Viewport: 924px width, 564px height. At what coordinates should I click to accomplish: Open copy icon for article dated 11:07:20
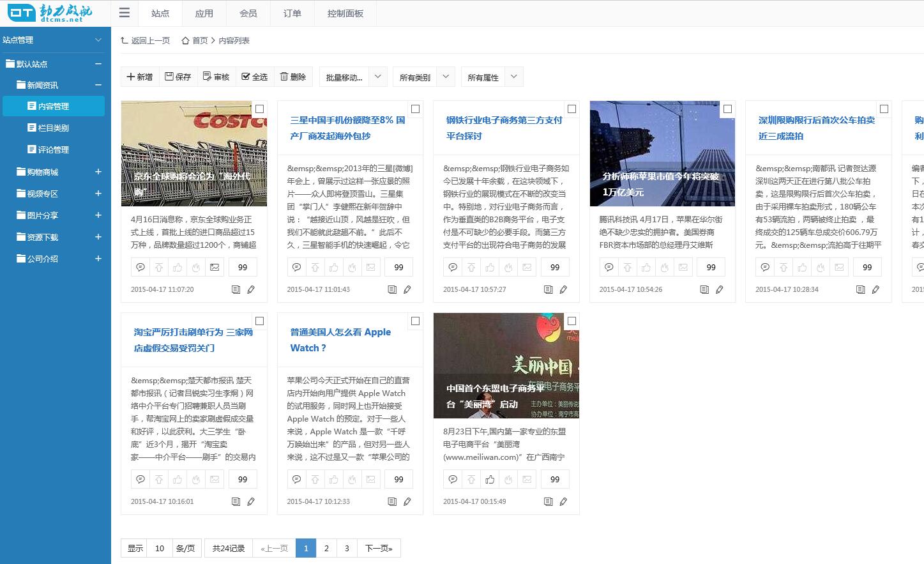(236, 289)
